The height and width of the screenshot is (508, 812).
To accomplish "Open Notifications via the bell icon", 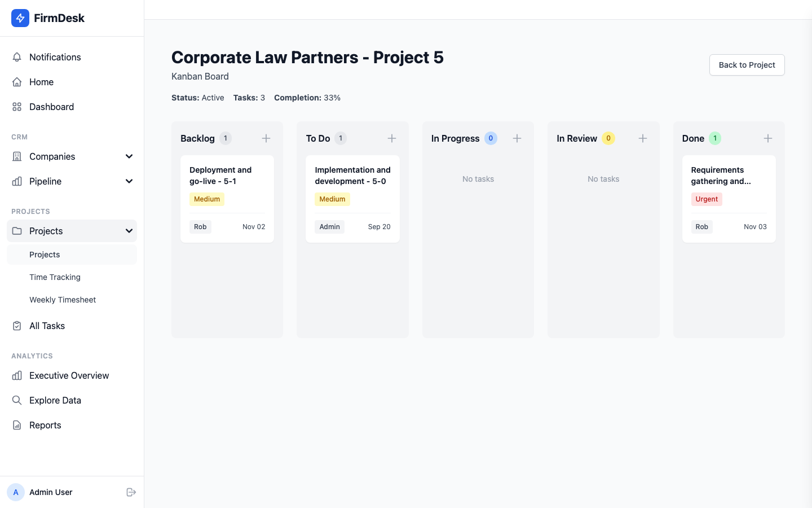I will [x=17, y=57].
